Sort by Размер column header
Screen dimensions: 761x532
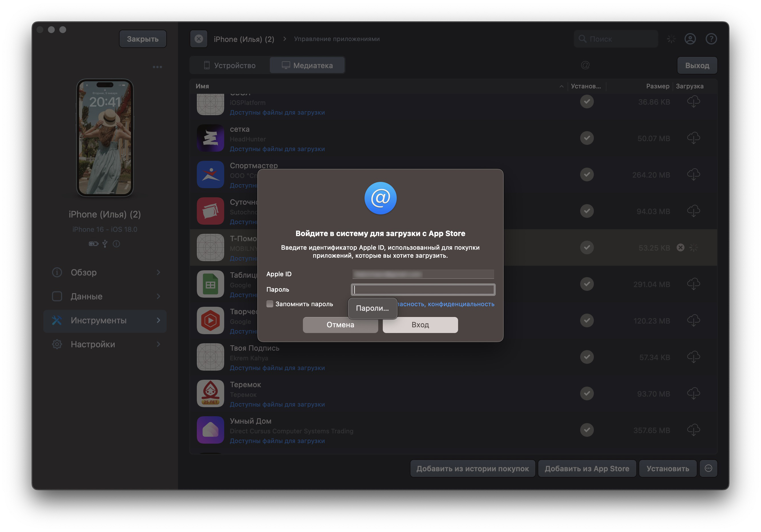[x=657, y=86]
